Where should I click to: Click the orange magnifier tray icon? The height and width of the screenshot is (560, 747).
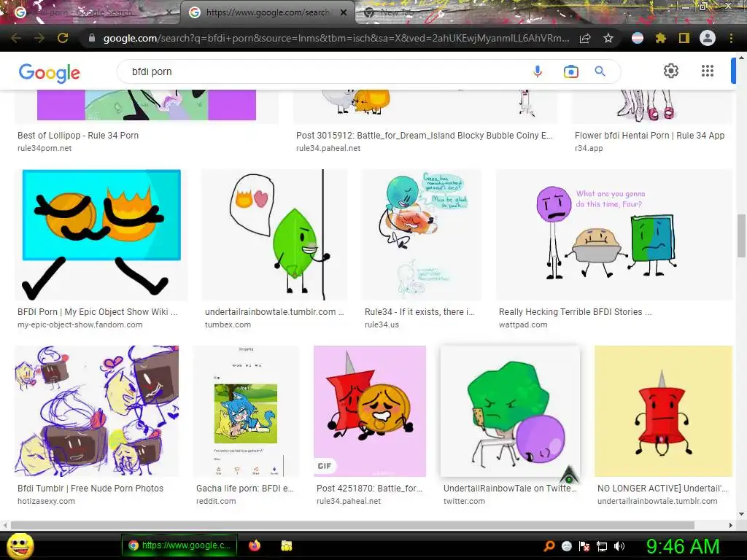549,545
